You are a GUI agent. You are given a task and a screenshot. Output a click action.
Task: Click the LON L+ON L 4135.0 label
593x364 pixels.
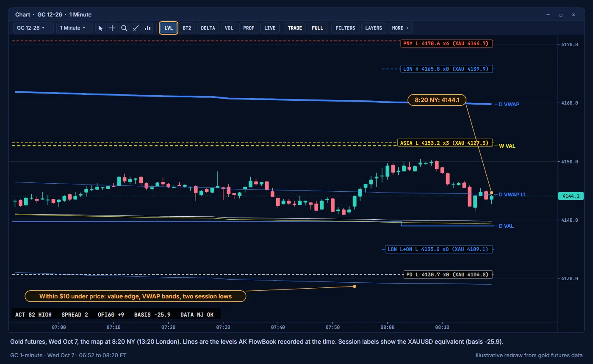pos(439,249)
